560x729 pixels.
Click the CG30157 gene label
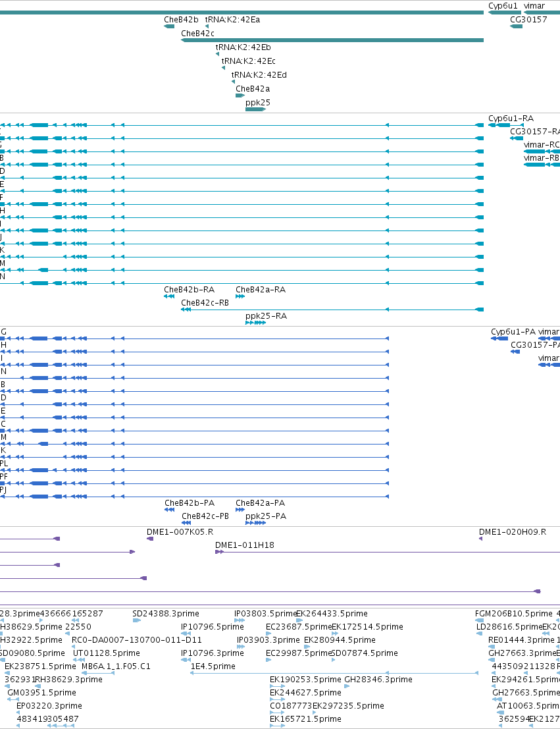(528, 20)
